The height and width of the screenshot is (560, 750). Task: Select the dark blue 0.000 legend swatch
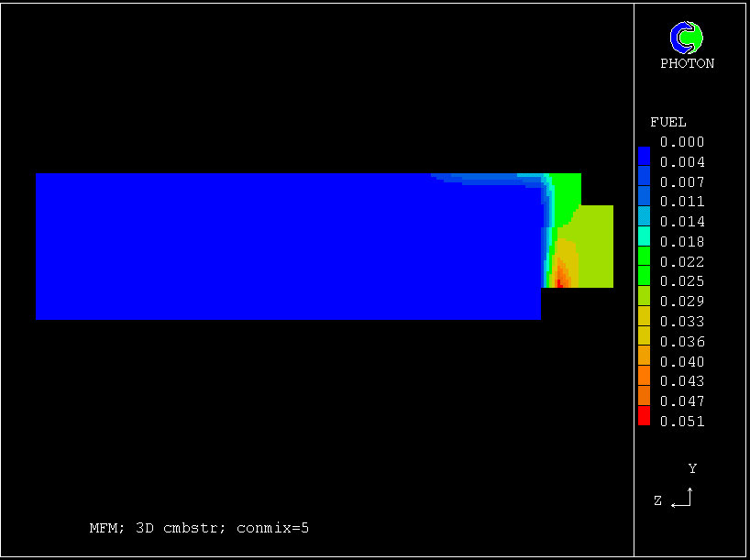pyautogui.click(x=644, y=155)
